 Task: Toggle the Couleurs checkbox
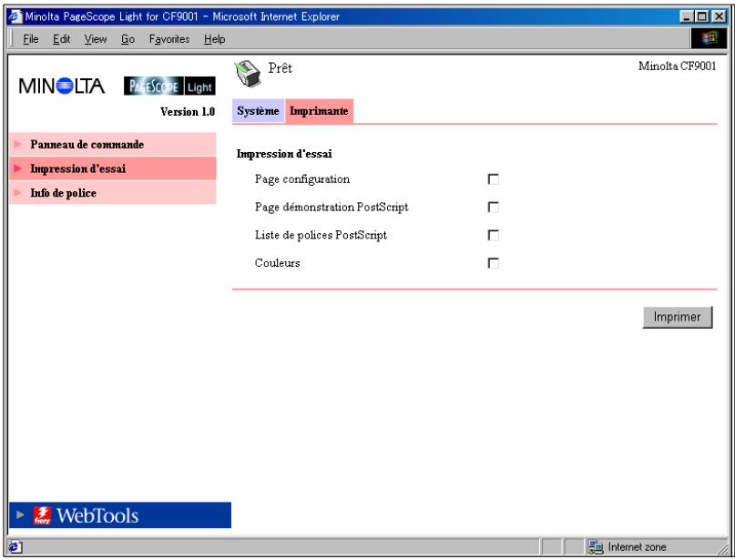coord(493,263)
